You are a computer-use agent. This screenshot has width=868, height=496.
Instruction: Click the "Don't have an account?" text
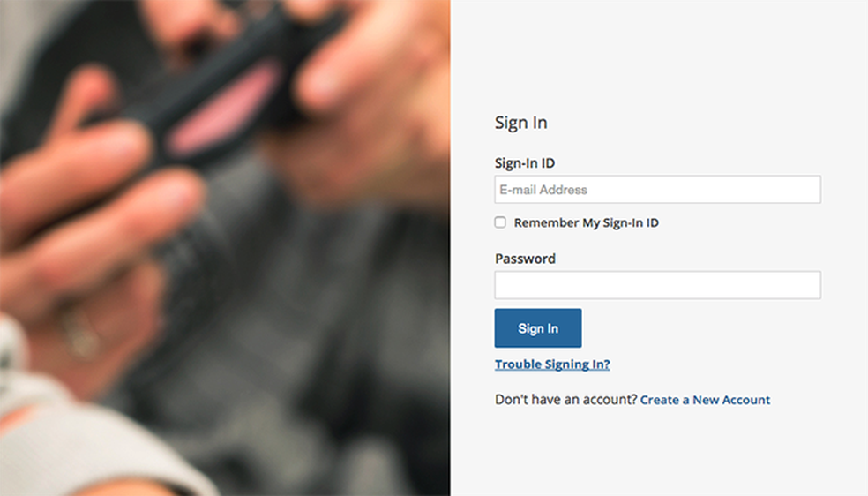click(x=566, y=400)
